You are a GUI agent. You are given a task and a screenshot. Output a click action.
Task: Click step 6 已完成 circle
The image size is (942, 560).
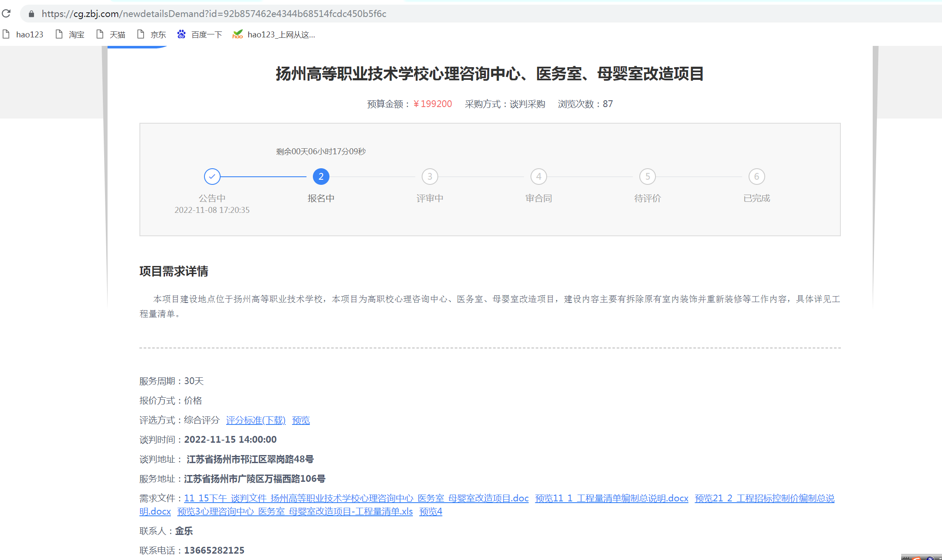tap(756, 176)
